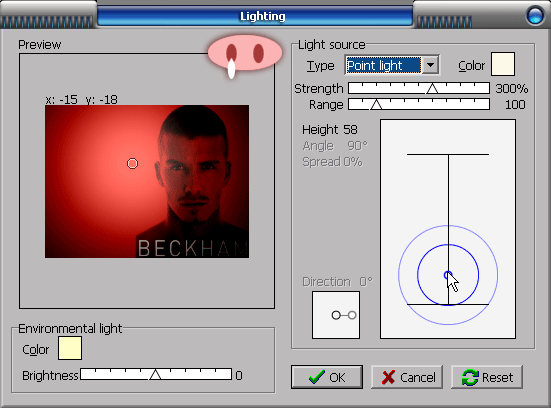The width and height of the screenshot is (551, 408).
Task: Select the light position circle in the preview
Action: coord(132,163)
